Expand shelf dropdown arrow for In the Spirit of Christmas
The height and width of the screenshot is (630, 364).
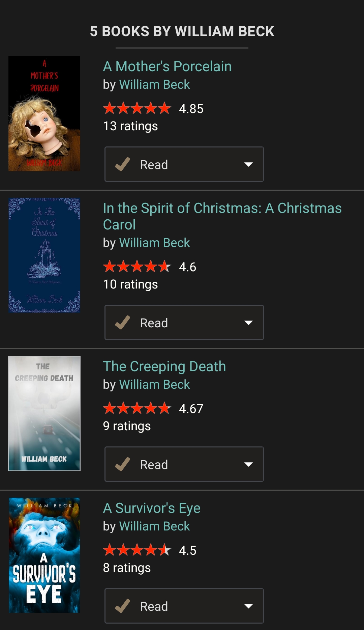[x=248, y=323]
